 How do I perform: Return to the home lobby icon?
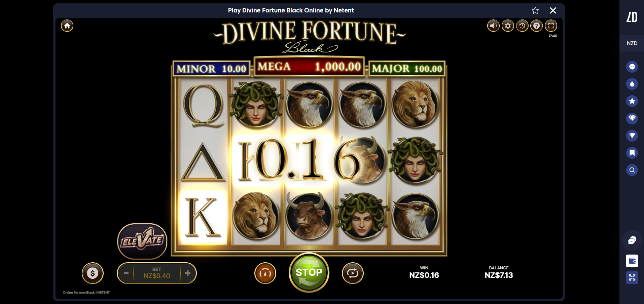coord(67,26)
